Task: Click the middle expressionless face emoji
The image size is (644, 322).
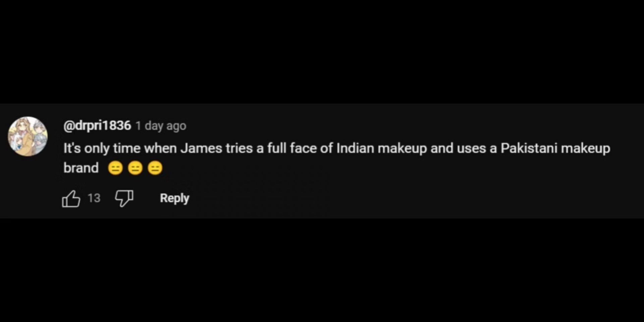Action: coord(135,168)
